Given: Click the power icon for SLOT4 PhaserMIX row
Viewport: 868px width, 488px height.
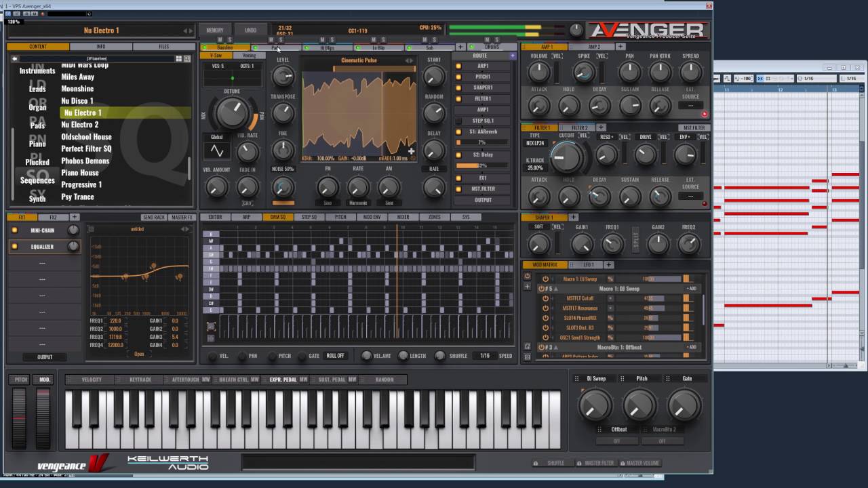Looking at the screenshot, I should (x=545, y=318).
